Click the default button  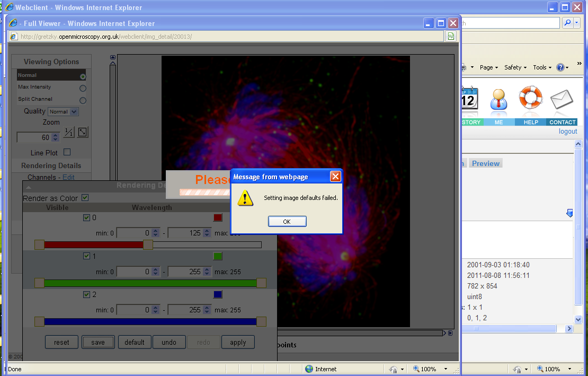pyautogui.click(x=135, y=342)
